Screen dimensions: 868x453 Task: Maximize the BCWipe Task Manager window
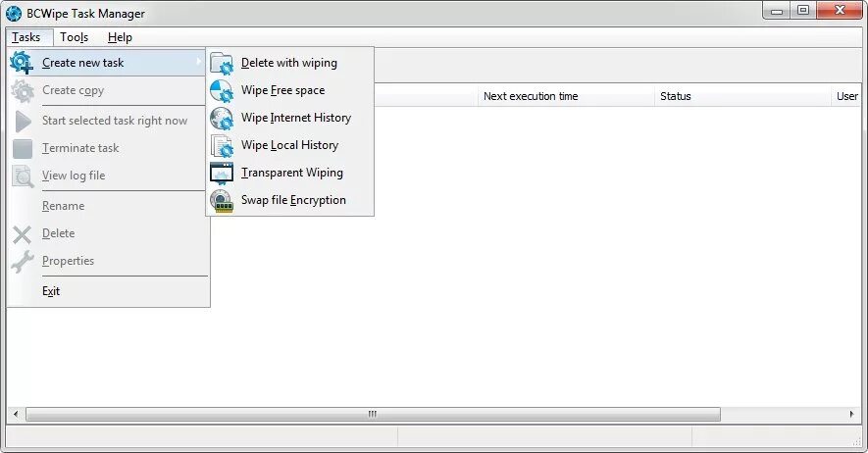pyautogui.click(x=803, y=11)
